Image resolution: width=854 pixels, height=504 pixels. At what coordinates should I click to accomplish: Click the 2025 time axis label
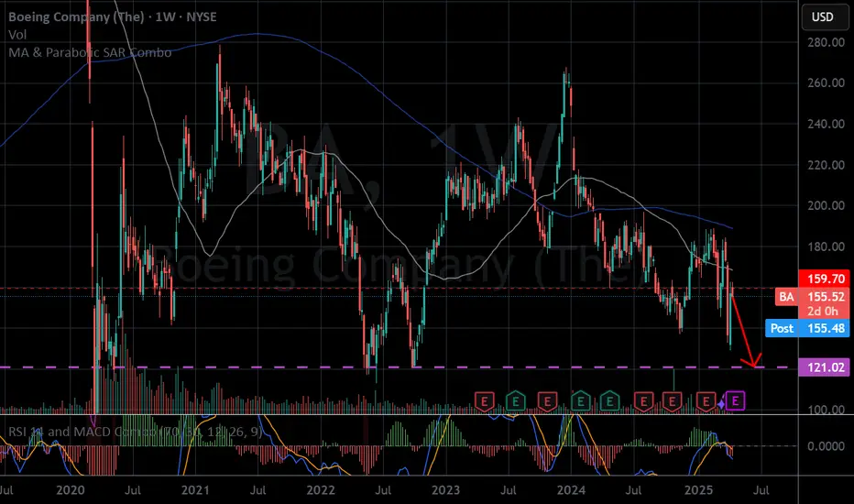click(698, 490)
